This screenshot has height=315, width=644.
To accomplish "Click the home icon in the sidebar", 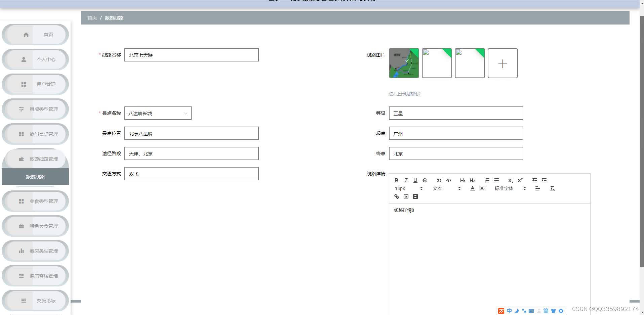I will point(26,35).
